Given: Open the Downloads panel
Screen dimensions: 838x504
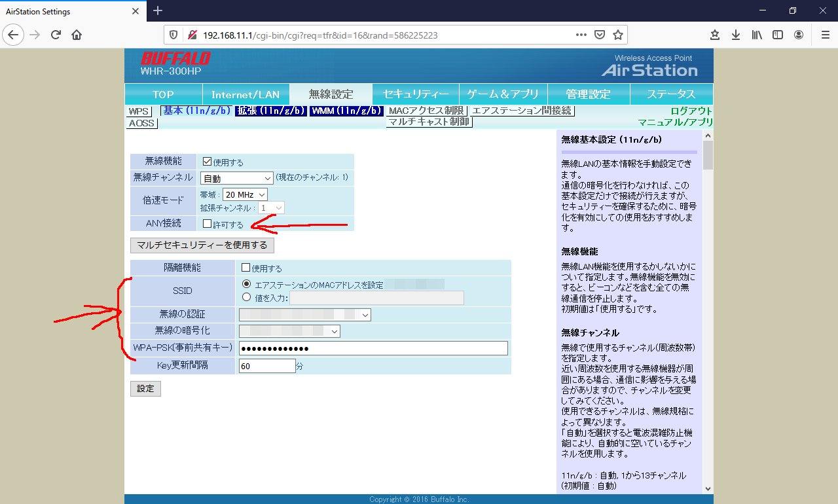Looking at the screenshot, I should tap(736, 35).
